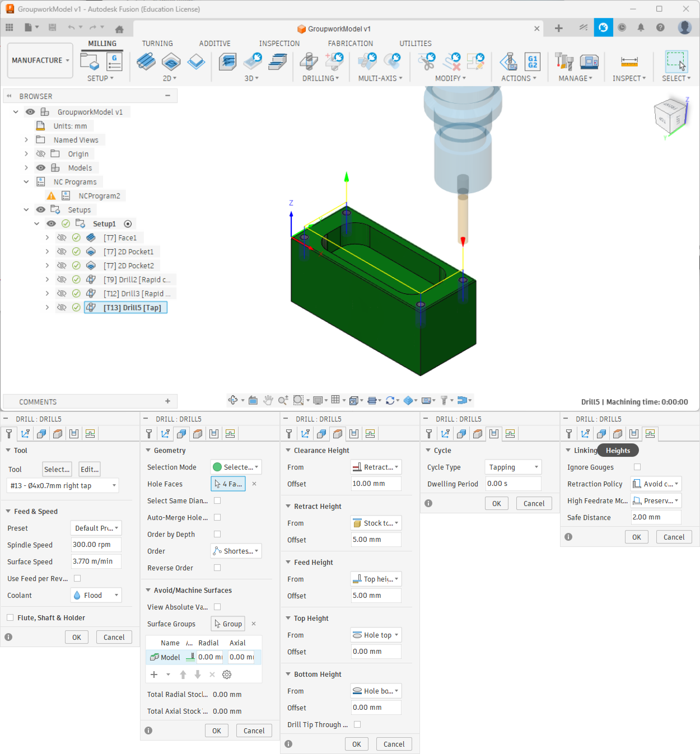Viewport: 700px width, 754px height.
Task: Open the MANUFACTURE workspace dropdown
Action: (x=40, y=60)
